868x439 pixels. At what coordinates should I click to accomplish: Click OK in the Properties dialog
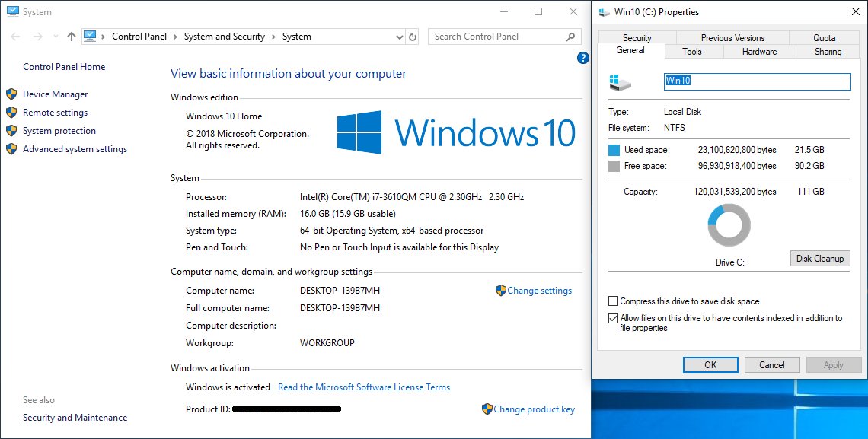[710, 365]
